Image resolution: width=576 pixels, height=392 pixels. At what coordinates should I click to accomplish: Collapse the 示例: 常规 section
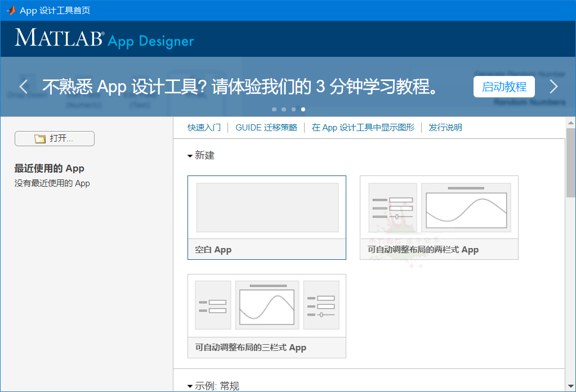tap(190, 386)
